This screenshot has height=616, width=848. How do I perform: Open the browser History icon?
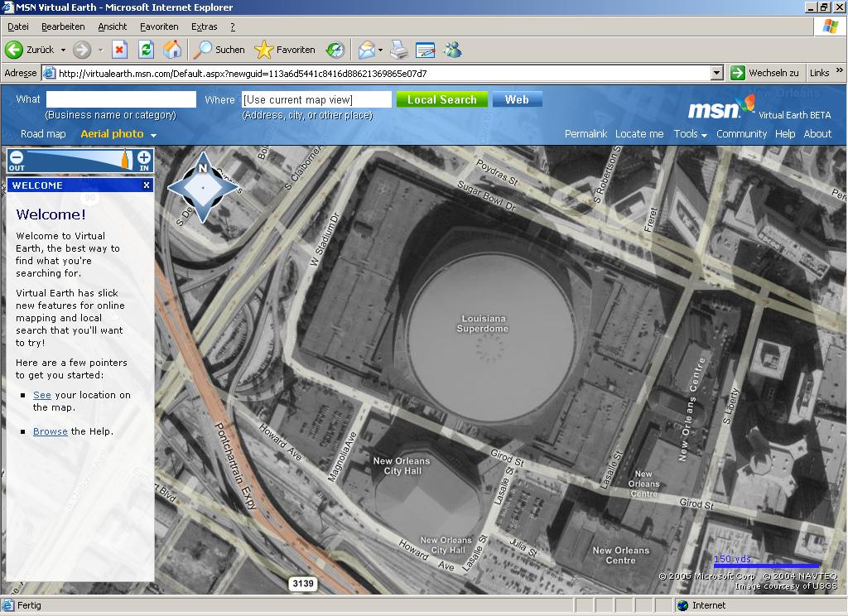tap(335, 50)
